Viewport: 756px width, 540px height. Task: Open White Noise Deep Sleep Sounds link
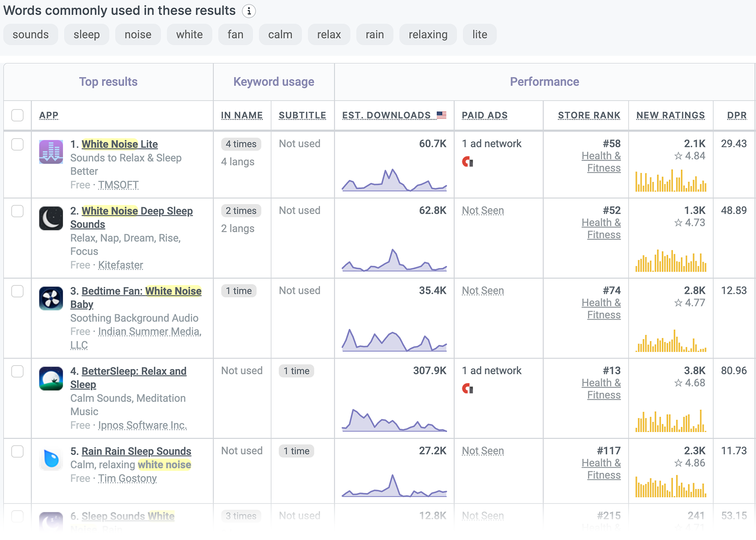tap(132, 218)
